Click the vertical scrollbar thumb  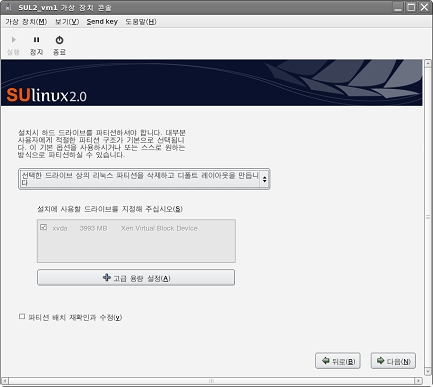coord(428,217)
